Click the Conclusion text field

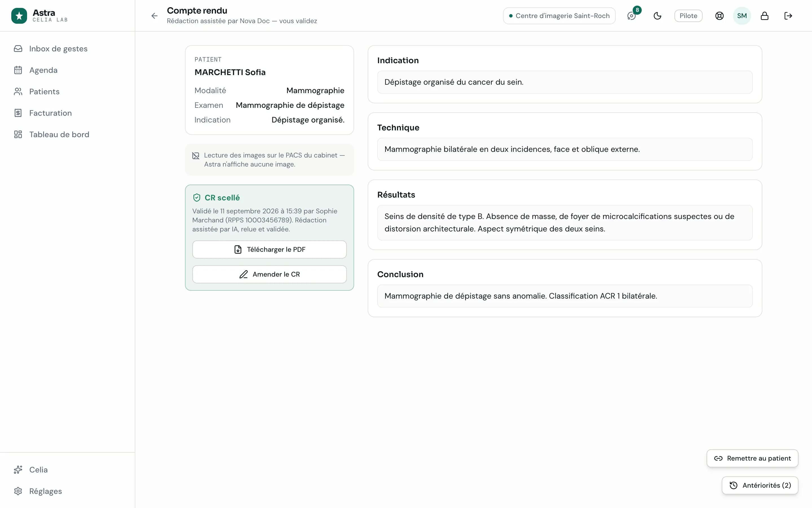point(565,296)
